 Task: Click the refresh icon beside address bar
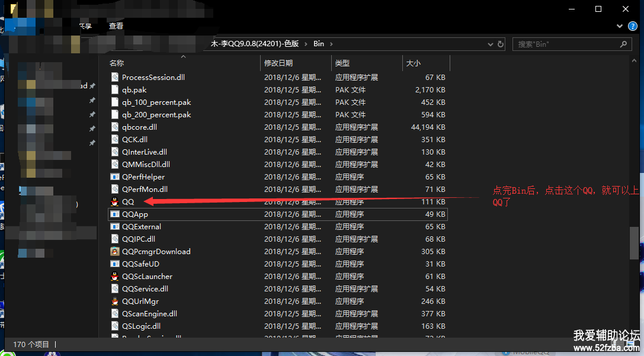click(x=501, y=44)
